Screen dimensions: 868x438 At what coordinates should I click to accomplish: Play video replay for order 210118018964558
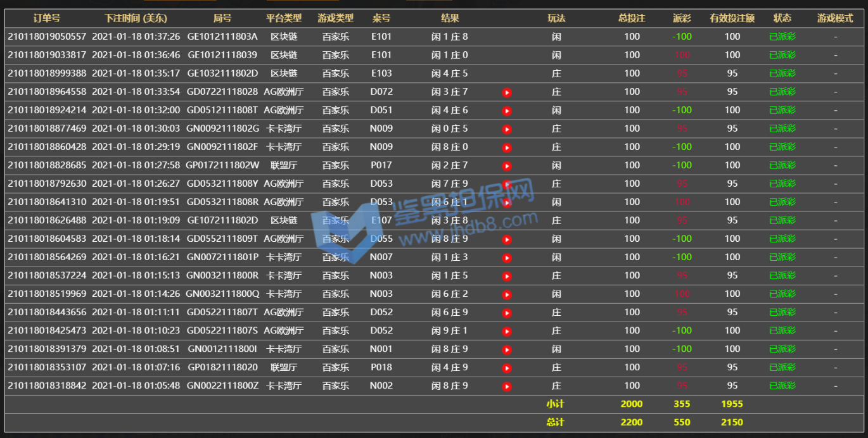(507, 92)
